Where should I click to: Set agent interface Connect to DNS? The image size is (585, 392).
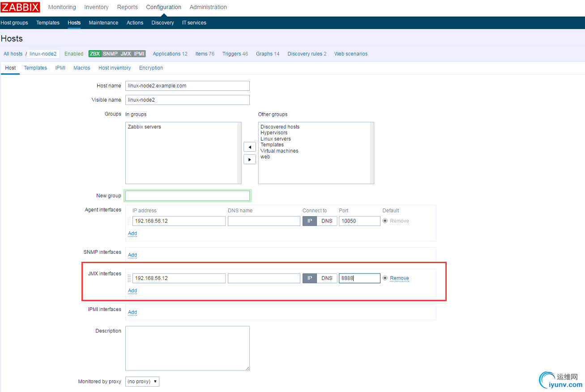pos(327,221)
